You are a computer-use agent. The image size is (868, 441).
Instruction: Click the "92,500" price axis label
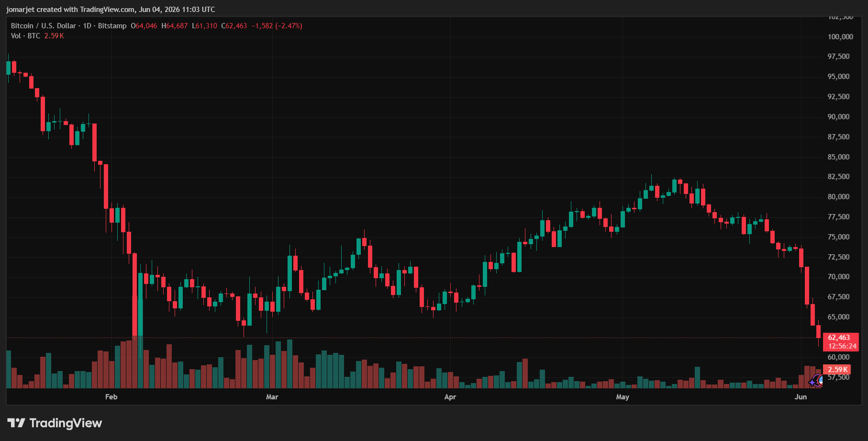point(839,97)
